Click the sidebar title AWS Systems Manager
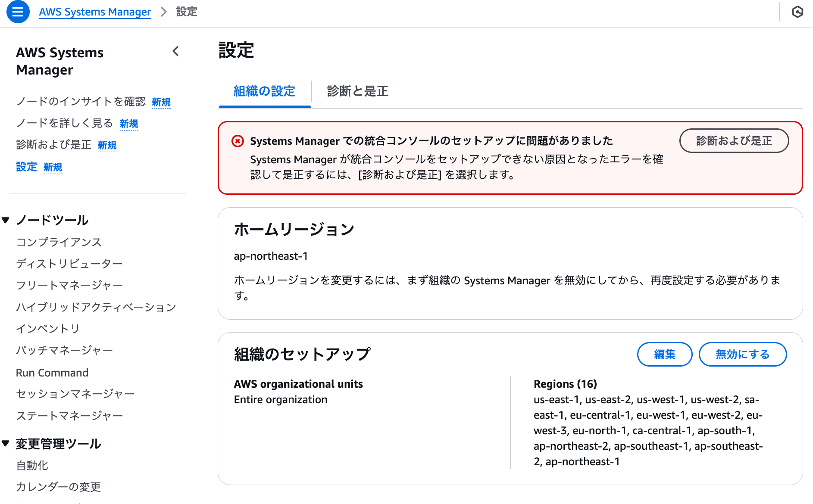Image resolution: width=813 pixels, height=504 pixels. [x=59, y=61]
